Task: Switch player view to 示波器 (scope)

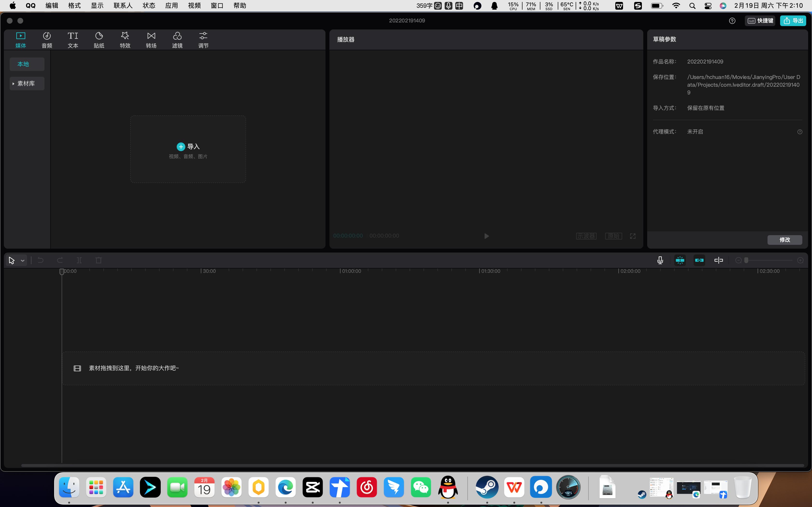Action: [586, 236]
